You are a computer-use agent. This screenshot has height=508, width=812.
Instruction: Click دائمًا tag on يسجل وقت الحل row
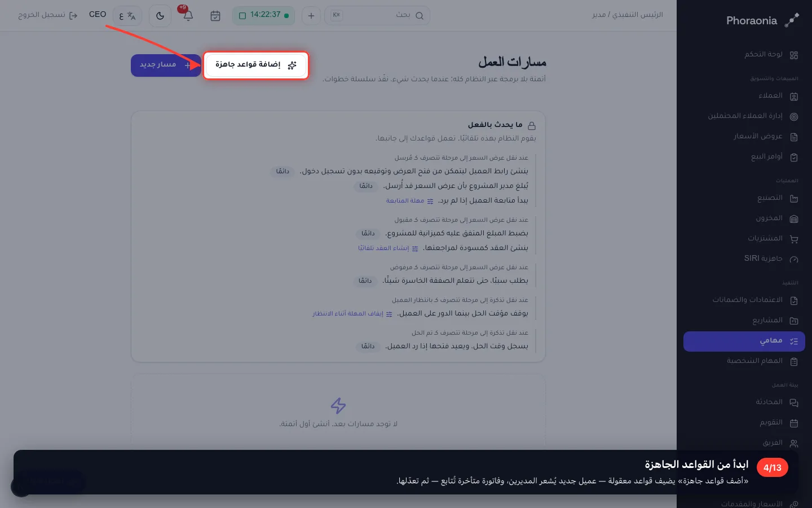(368, 346)
